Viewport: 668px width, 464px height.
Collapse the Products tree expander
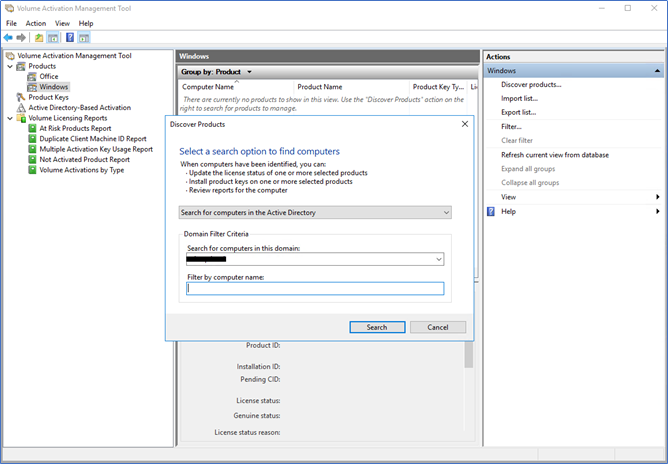coord(10,66)
